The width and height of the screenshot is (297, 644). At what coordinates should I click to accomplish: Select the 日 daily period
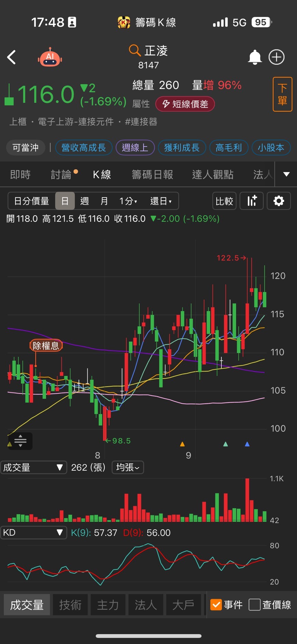[65, 201]
